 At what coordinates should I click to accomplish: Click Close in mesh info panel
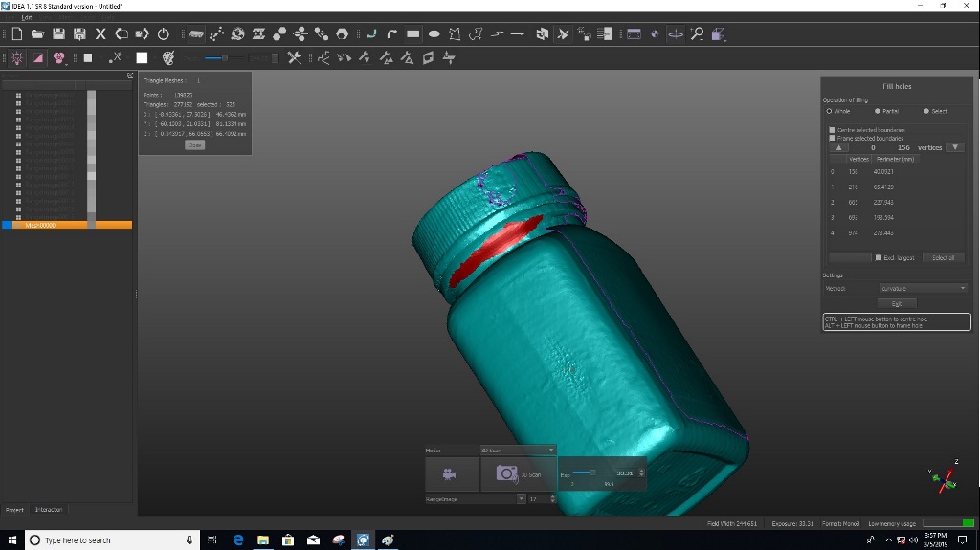pyautogui.click(x=195, y=145)
